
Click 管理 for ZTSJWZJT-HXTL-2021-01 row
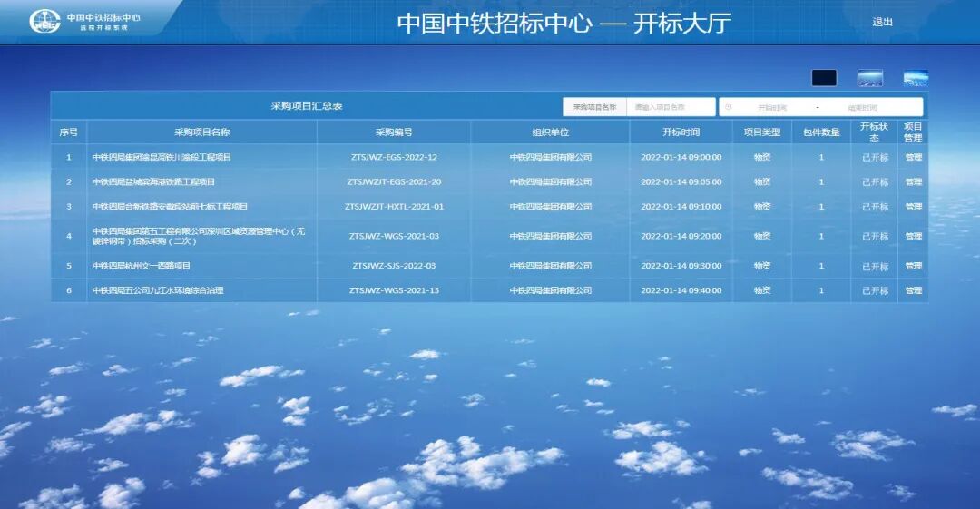[x=913, y=207]
